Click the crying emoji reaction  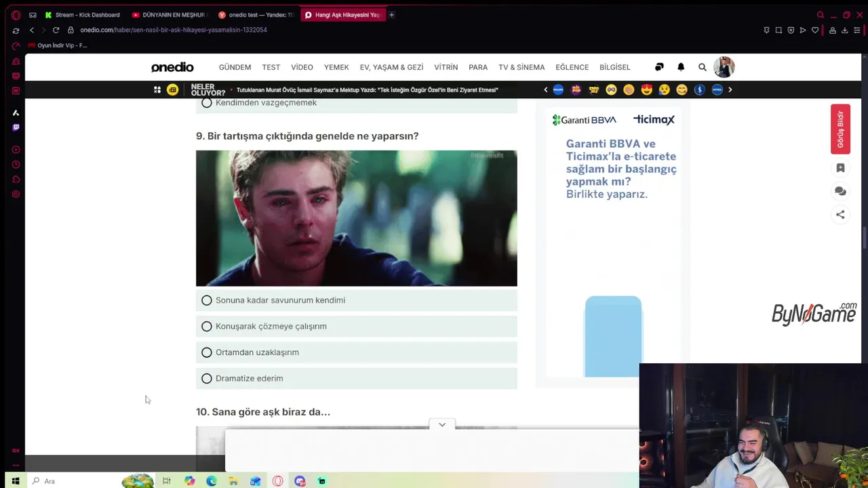click(x=664, y=89)
